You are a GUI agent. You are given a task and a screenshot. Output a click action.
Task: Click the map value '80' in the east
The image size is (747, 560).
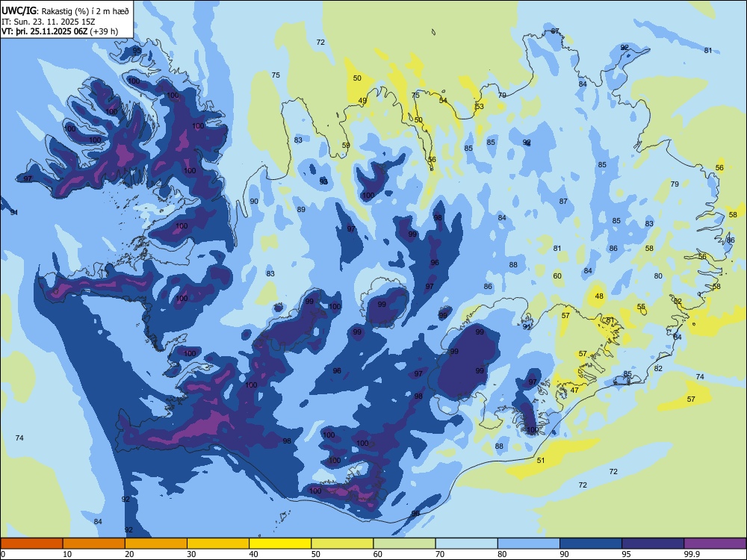click(658, 276)
